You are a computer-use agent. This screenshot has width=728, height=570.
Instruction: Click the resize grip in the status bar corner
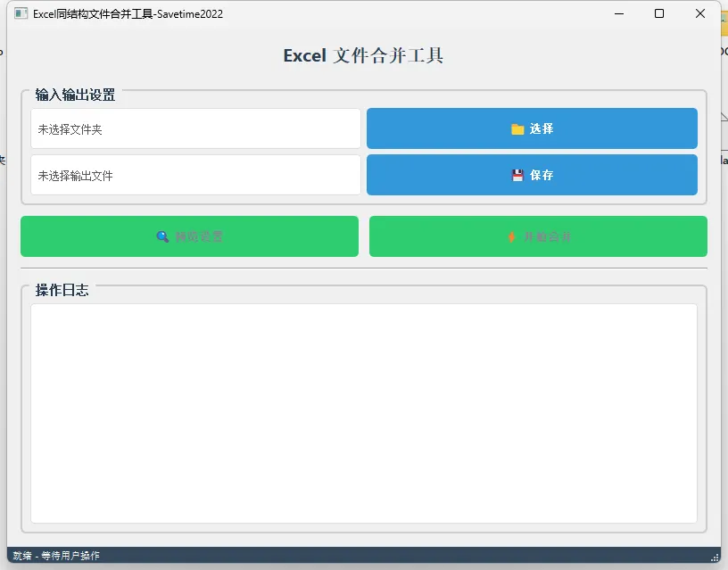point(715,558)
